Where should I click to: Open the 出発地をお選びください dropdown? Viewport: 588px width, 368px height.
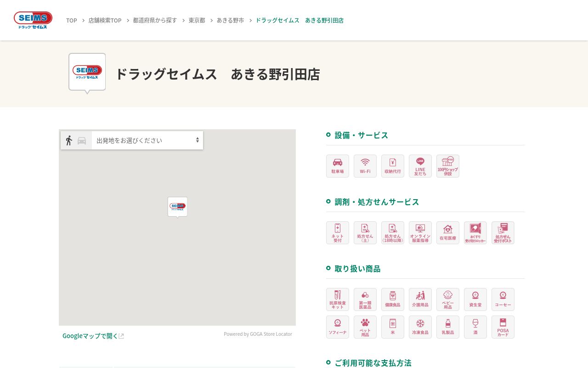tap(147, 140)
